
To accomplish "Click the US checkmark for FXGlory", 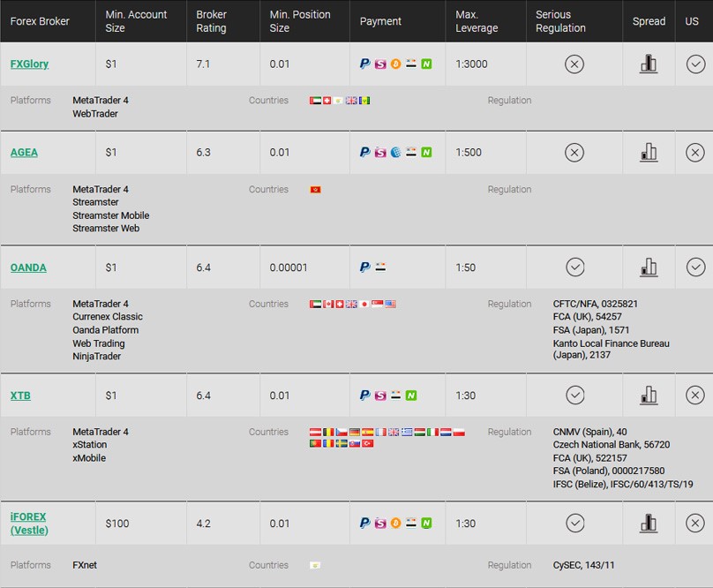I will click(x=695, y=64).
